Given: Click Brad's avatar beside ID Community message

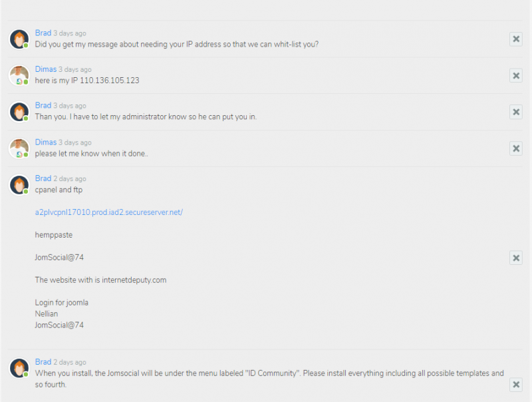Looking at the screenshot, I should [x=19, y=368].
